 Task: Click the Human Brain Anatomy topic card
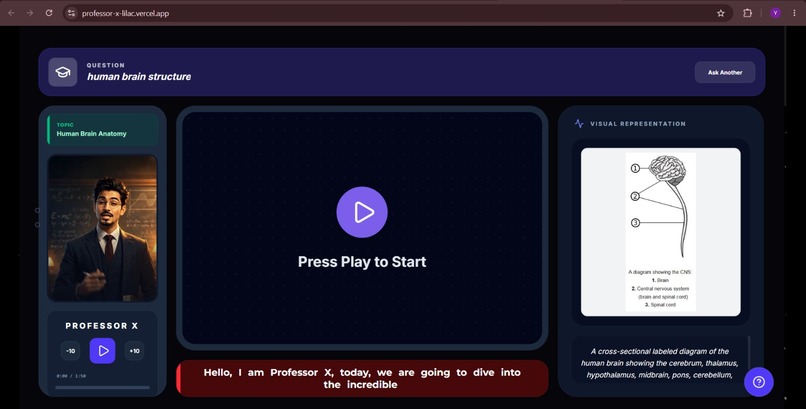pyautogui.click(x=103, y=129)
